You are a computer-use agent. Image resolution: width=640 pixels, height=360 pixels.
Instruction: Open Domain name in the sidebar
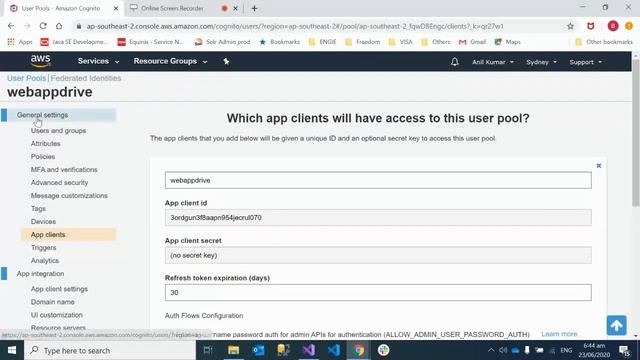tap(53, 302)
